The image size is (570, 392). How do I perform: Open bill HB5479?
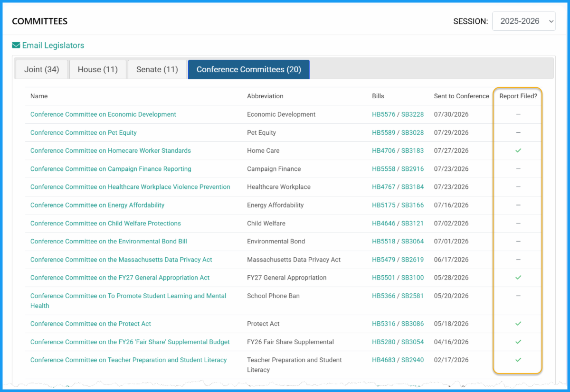(383, 260)
